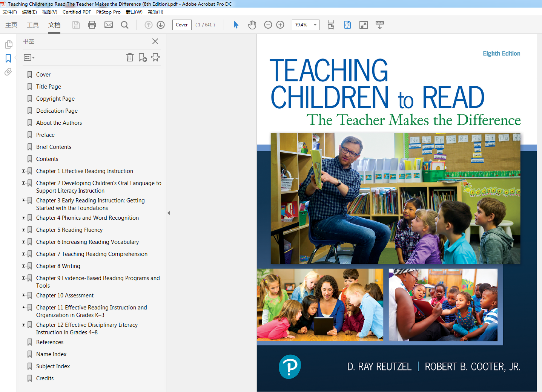542x392 pixels.
Task: Switch to the 文档 tab
Action: pyautogui.click(x=54, y=25)
